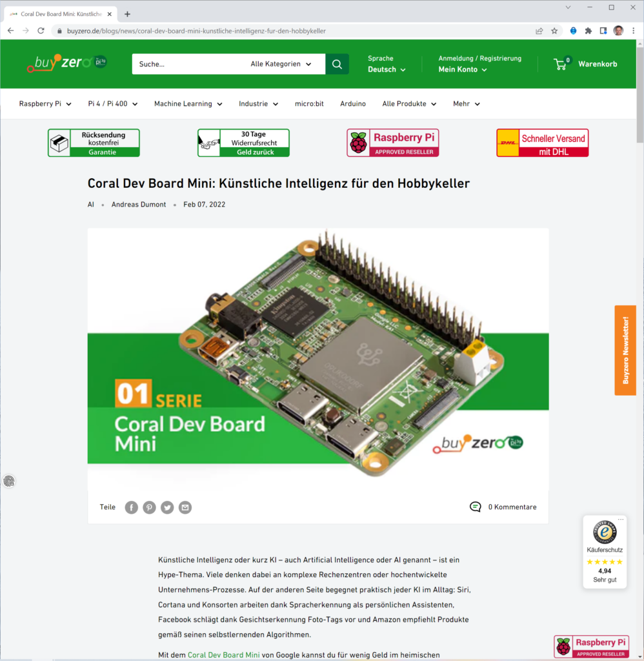This screenshot has height=661, width=644.
Task: Click the Coral Dev Board Mini text link
Action: click(223, 655)
